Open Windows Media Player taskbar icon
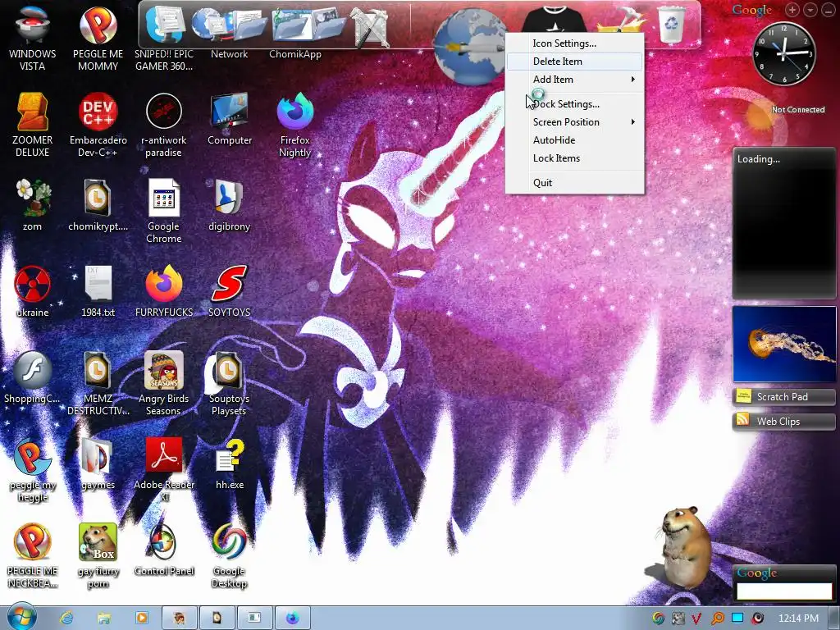This screenshot has height=630, width=840. (141, 619)
